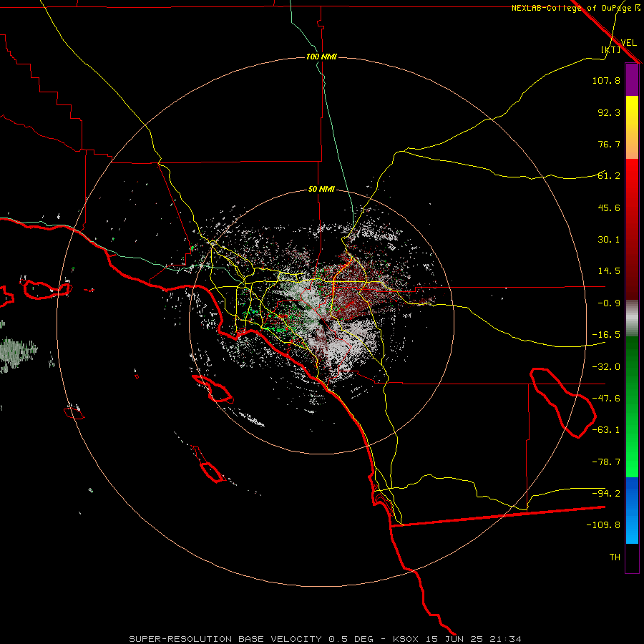Pick the red segment of the velocity scale
The height and width of the screenshot is (644, 644).
pos(632,229)
